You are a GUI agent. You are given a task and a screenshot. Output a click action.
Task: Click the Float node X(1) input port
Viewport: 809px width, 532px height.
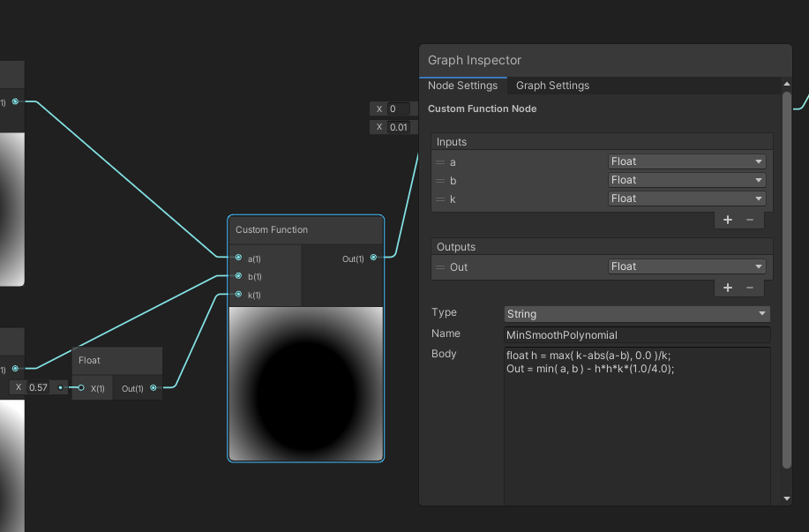[81, 387]
